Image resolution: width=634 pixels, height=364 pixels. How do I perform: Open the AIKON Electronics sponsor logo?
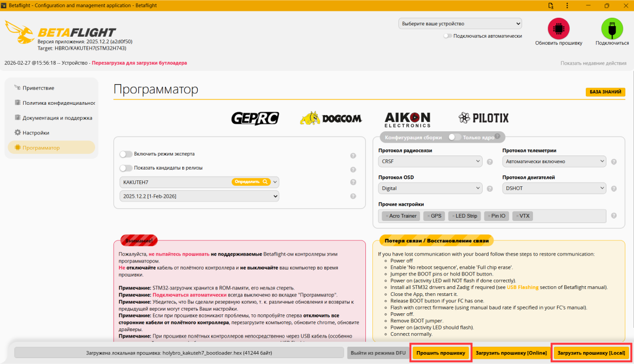point(407,119)
